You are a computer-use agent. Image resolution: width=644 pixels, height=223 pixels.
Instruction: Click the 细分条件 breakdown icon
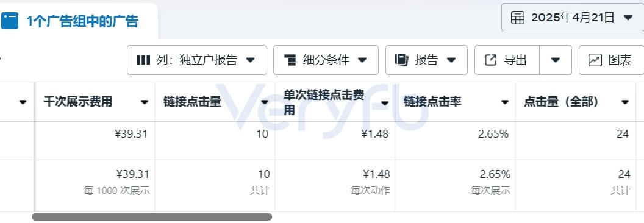click(290, 60)
